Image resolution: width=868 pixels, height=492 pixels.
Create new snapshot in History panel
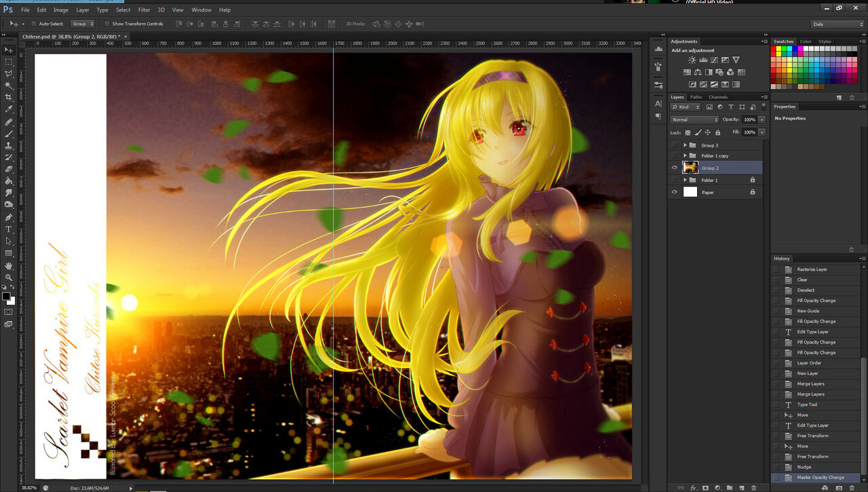[x=839, y=488]
